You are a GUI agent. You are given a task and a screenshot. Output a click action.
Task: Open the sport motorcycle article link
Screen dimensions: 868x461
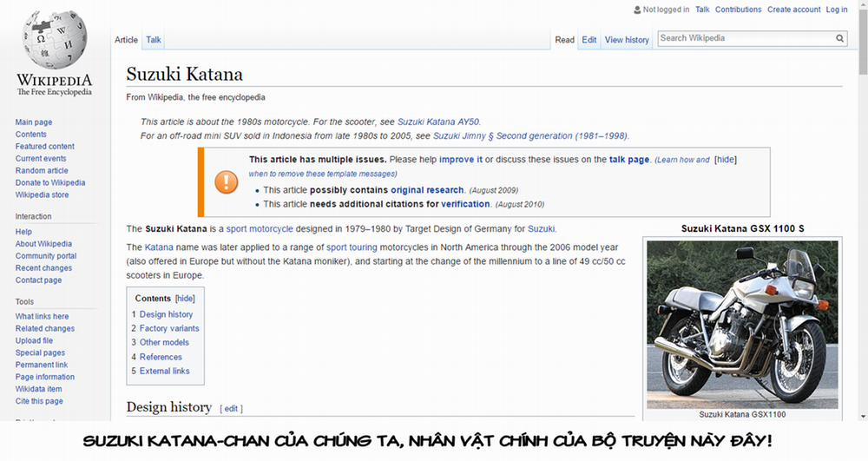point(260,229)
